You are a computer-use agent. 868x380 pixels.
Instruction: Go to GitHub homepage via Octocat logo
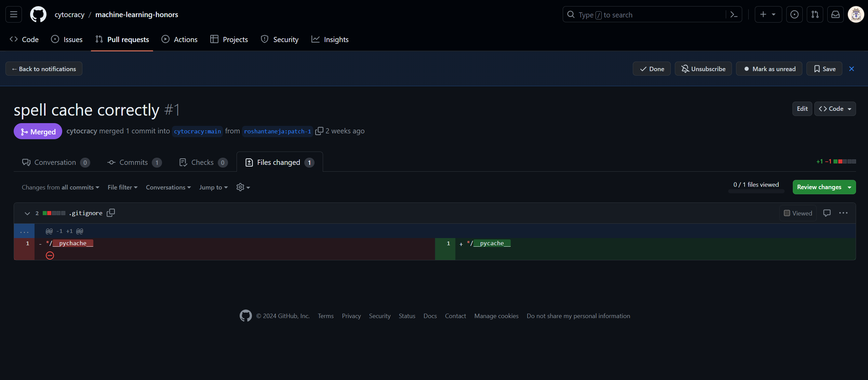pos(38,14)
